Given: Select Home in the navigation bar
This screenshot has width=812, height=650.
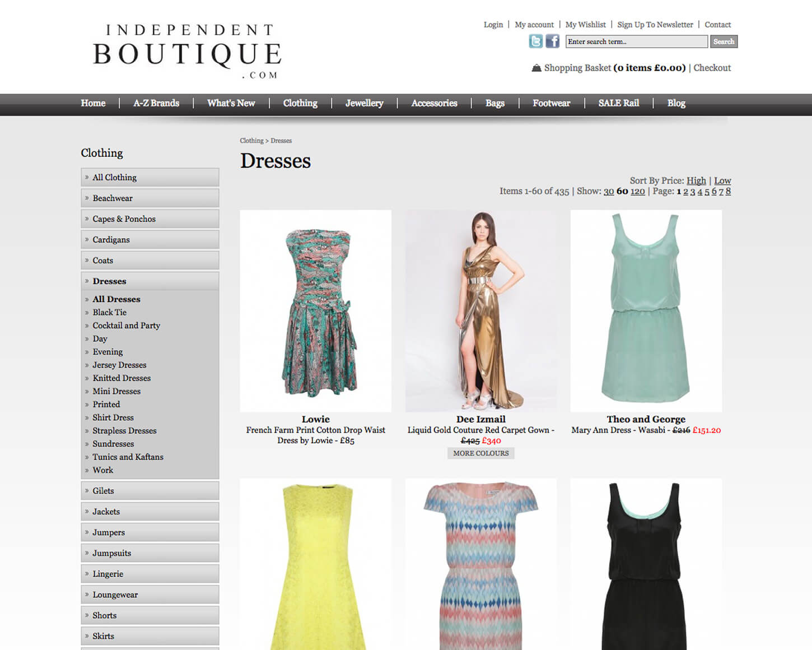Looking at the screenshot, I should [93, 103].
